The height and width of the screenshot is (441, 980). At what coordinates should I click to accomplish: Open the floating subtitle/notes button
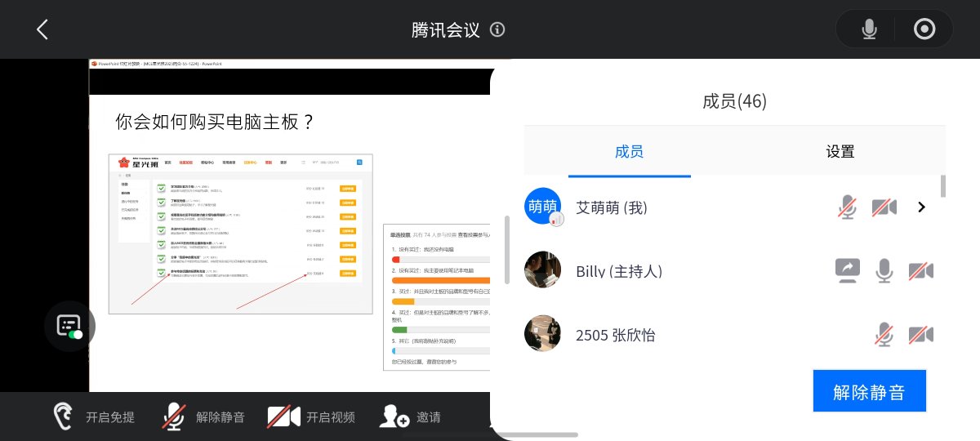click(x=69, y=327)
